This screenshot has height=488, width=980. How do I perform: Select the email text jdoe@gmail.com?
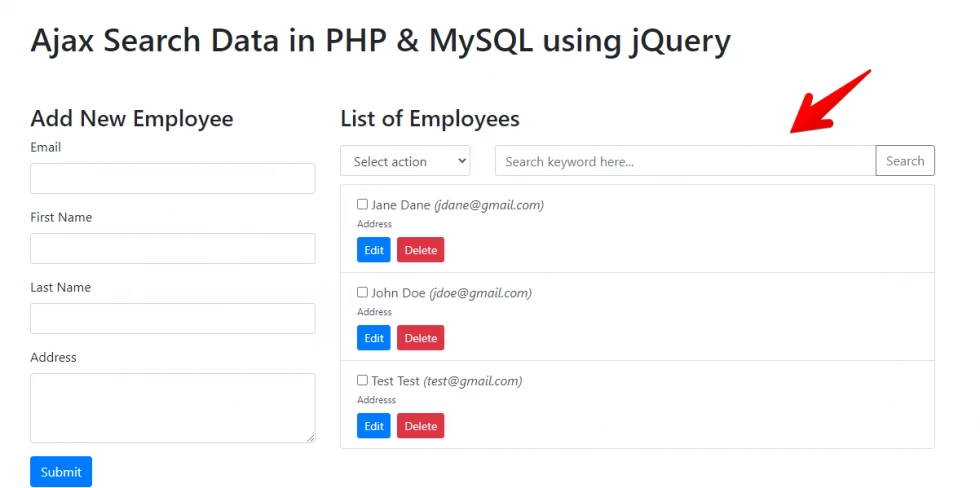click(480, 293)
